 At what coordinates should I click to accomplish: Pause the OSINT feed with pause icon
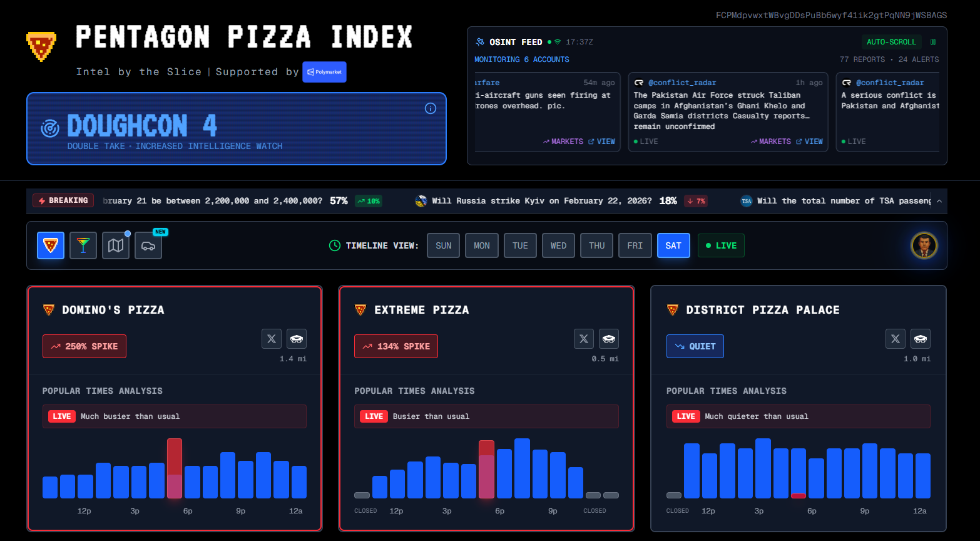[x=933, y=42]
